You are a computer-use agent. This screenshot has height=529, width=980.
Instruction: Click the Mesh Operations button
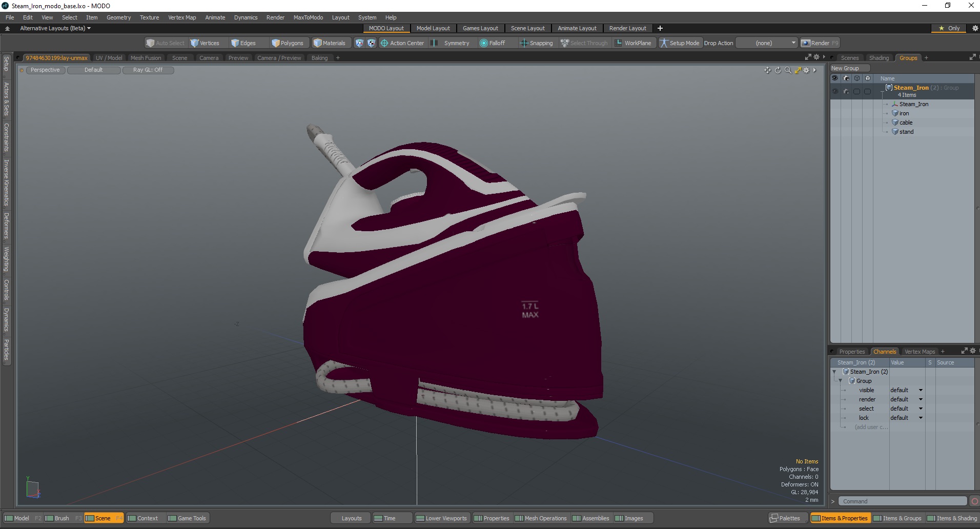541,518
